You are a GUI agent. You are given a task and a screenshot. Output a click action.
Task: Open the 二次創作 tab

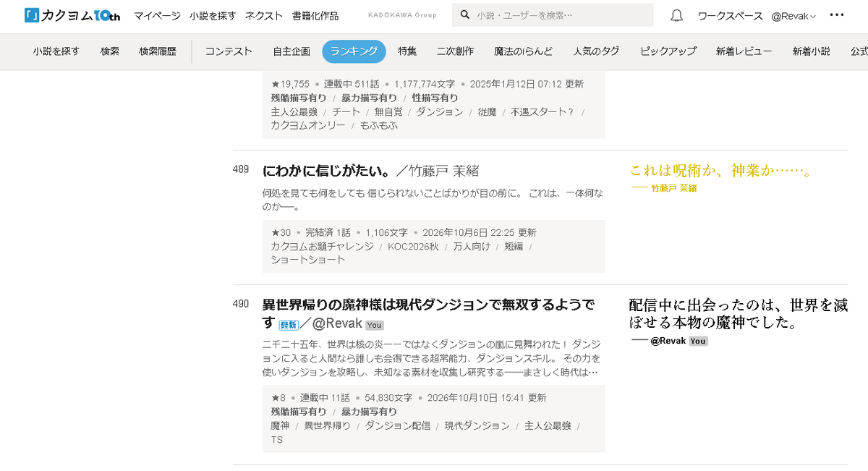456,51
